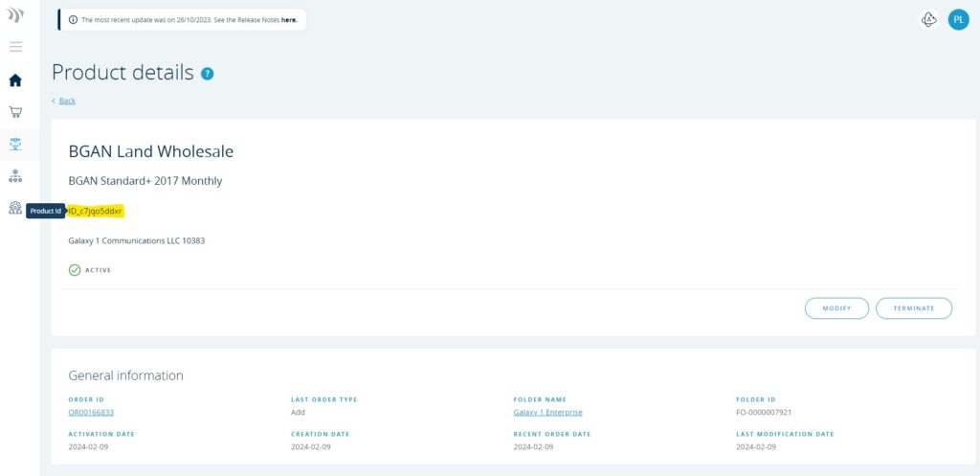Click the Folder ID value FO-0000007921
The width and height of the screenshot is (980, 476).
[x=764, y=412]
